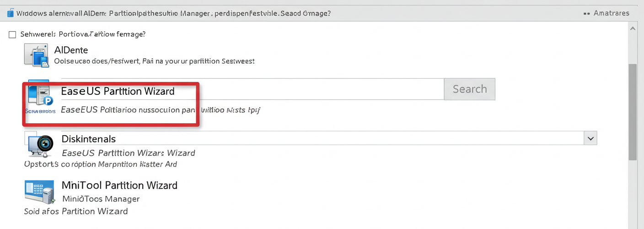The image size is (644, 229).
Task: Select the EaseUS Partition Wizard title
Action: [x=118, y=91]
